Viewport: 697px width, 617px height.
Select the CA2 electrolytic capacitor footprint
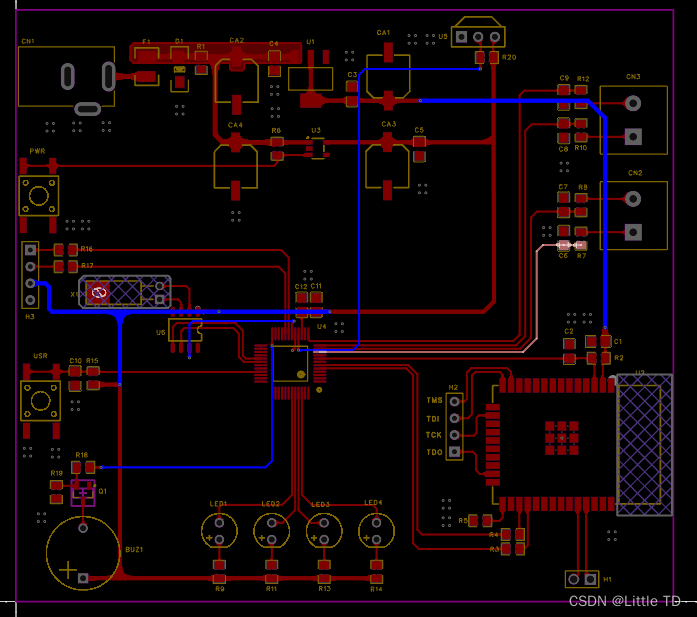[236, 81]
